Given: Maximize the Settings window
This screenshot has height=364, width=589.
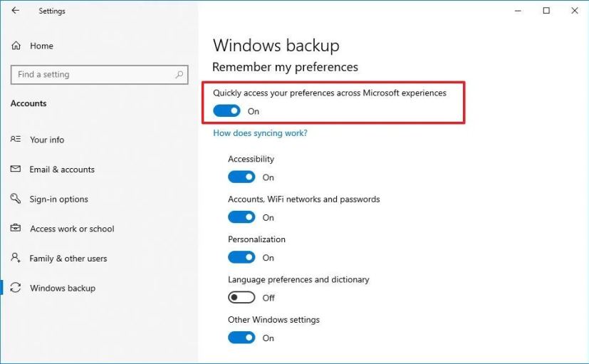Looking at the screenshot, I should pos(546,11).
